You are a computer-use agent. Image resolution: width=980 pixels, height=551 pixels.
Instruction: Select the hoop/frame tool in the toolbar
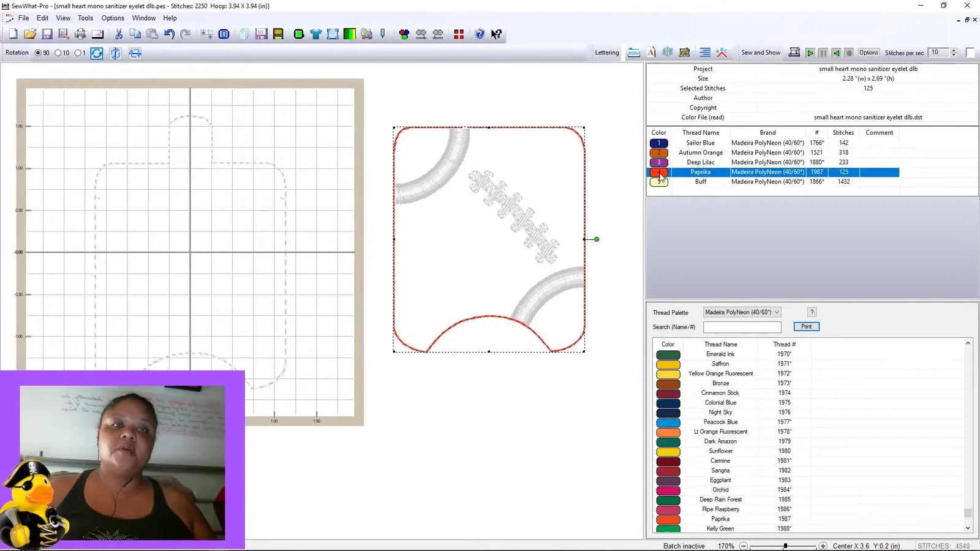tap(333, 34)
